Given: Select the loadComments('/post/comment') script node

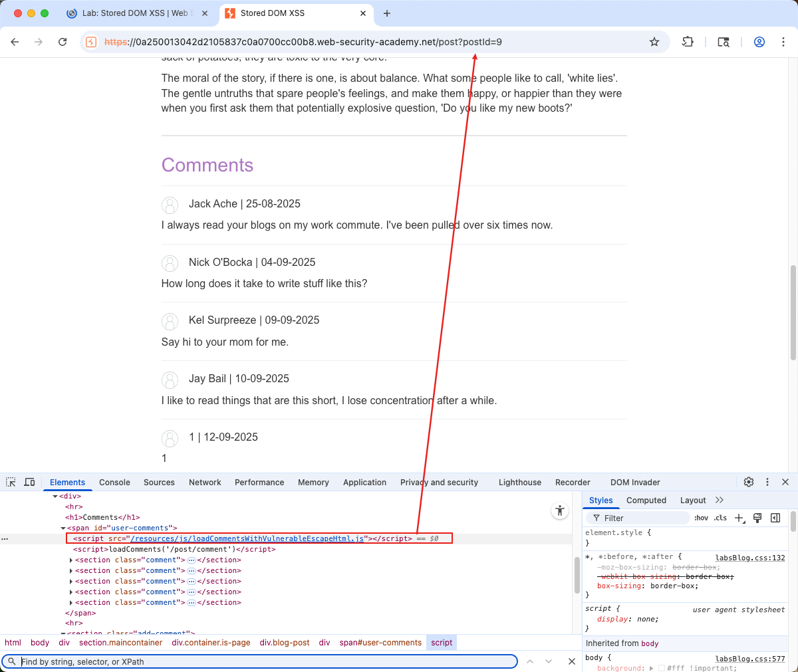Looking at the screenshot, I should [174, 549].
